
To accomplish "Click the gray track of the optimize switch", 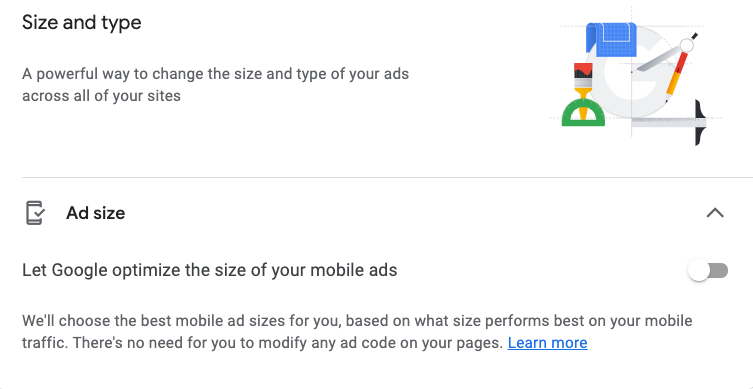I will tap(719, 270).
